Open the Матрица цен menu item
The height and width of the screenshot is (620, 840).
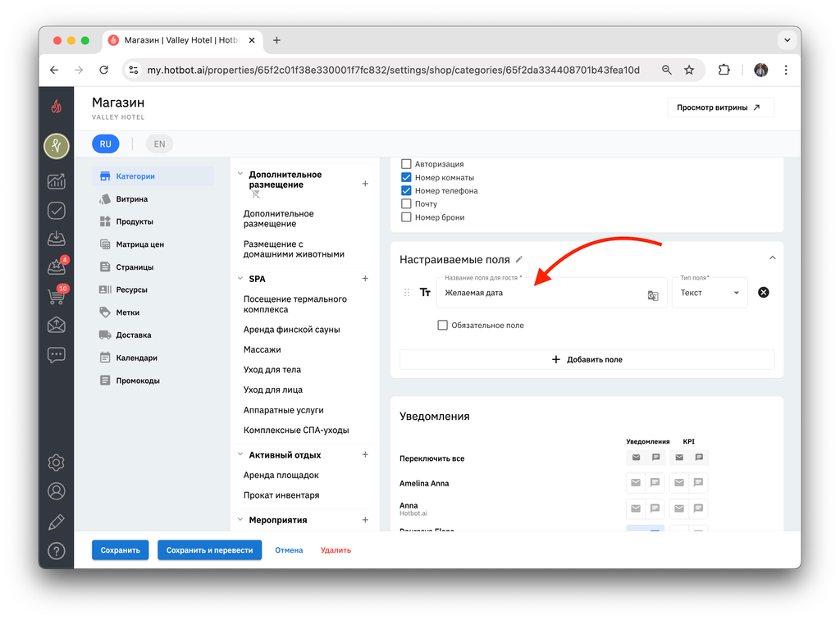[153, 244]
